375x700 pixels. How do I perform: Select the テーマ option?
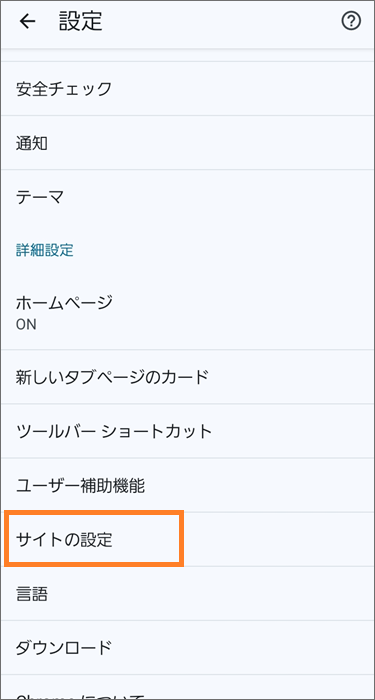(188, 197)
